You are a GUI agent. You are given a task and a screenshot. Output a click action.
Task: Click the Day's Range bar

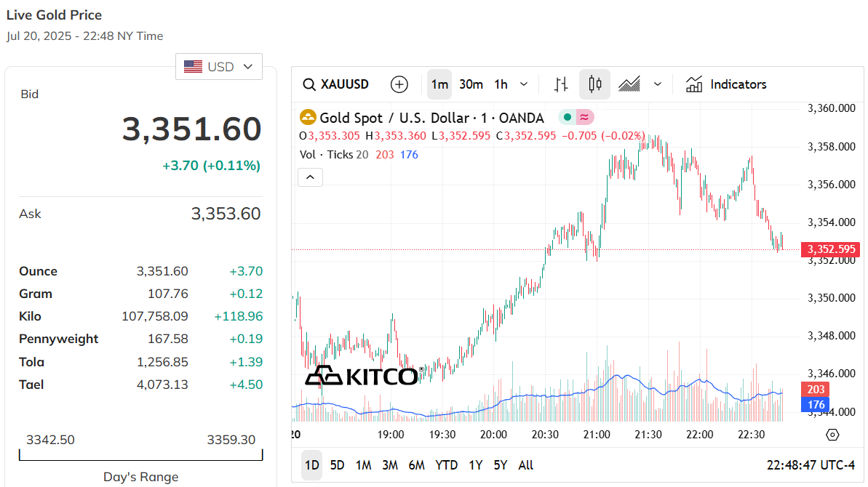pyautogui.click(x=140, y=455)
